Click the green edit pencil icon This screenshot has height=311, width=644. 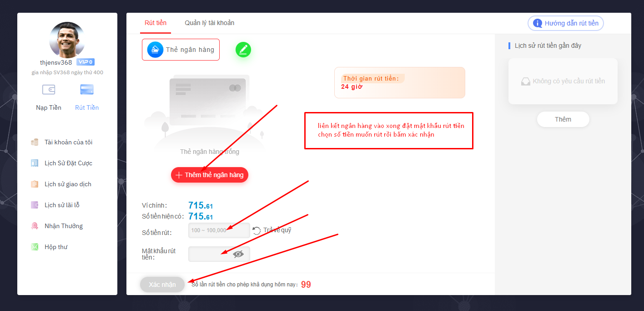[x=243, y=50]
